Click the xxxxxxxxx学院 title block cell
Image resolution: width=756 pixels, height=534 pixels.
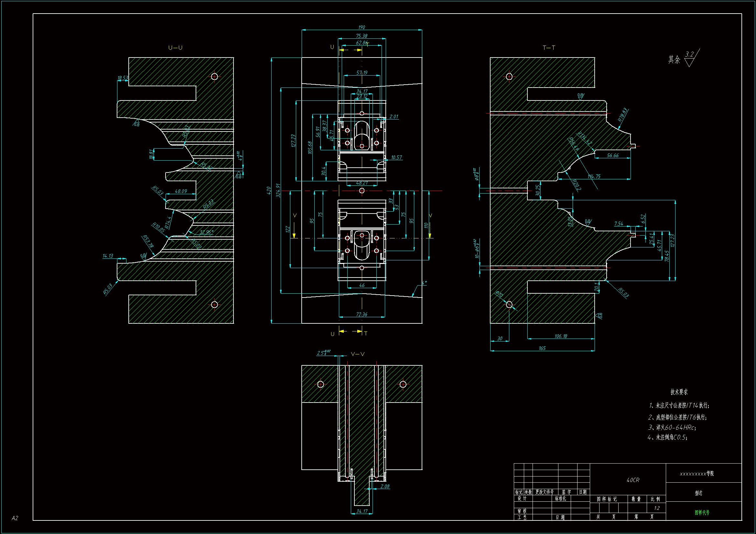697,474
